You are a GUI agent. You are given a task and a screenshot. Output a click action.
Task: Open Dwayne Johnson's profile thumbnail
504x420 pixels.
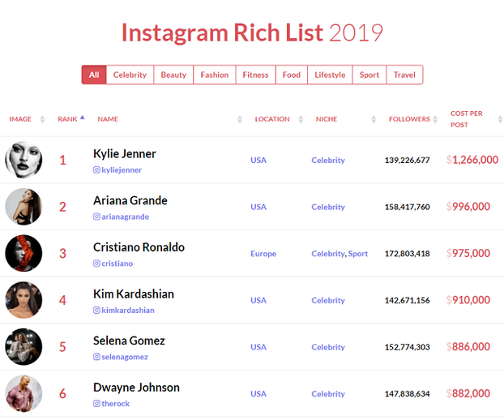23,393
